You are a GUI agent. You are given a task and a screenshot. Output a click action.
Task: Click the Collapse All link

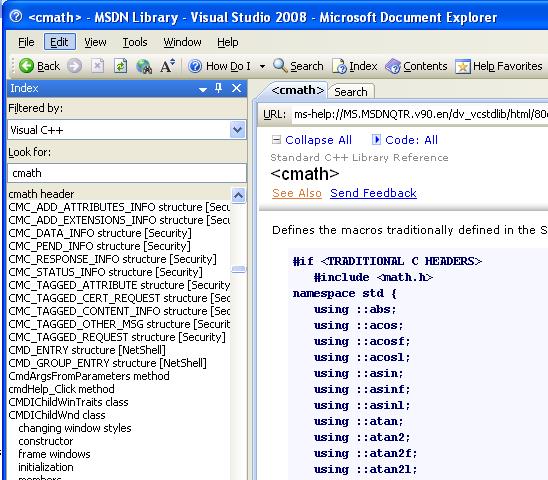(318, 140)
